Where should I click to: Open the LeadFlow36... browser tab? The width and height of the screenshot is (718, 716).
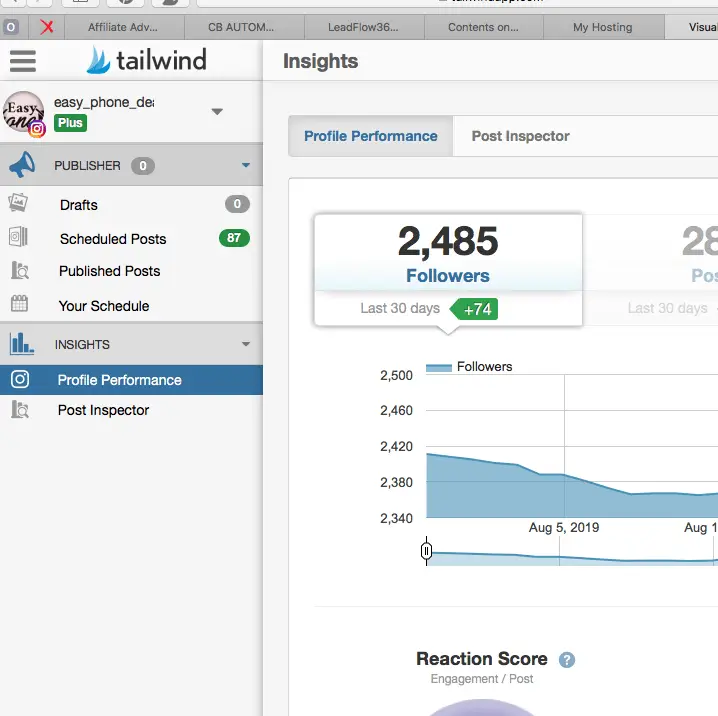pos(364,27)
